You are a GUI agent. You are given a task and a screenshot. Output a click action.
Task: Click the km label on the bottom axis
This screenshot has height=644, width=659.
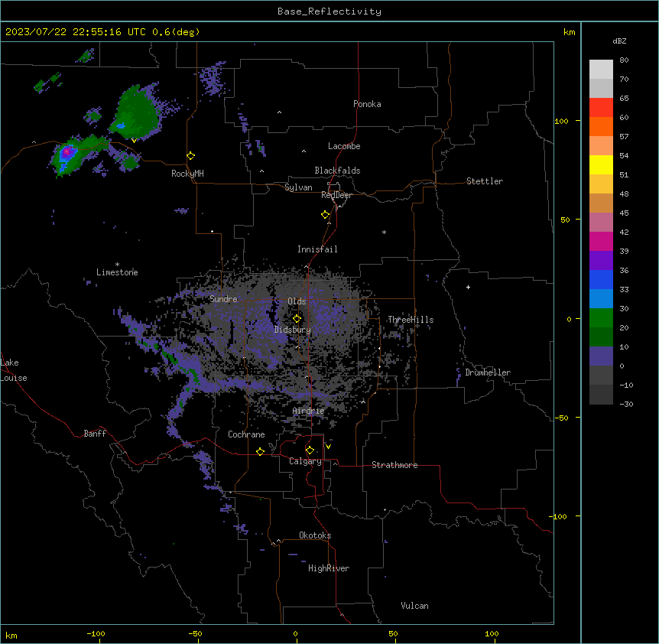point(11,635)
